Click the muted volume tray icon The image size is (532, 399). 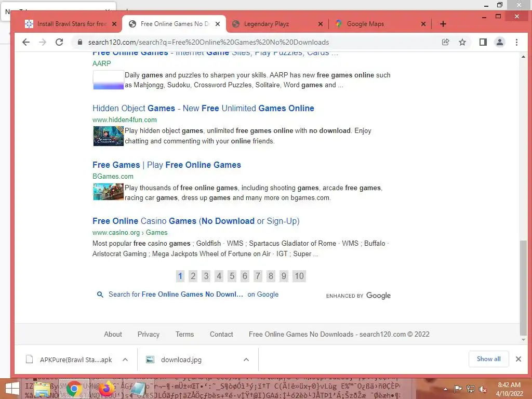tap(483, 389)
